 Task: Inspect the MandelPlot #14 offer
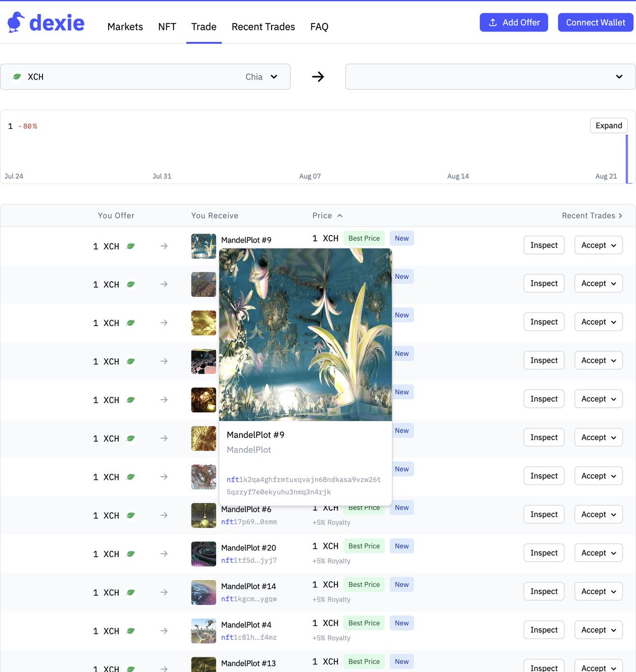544,591
